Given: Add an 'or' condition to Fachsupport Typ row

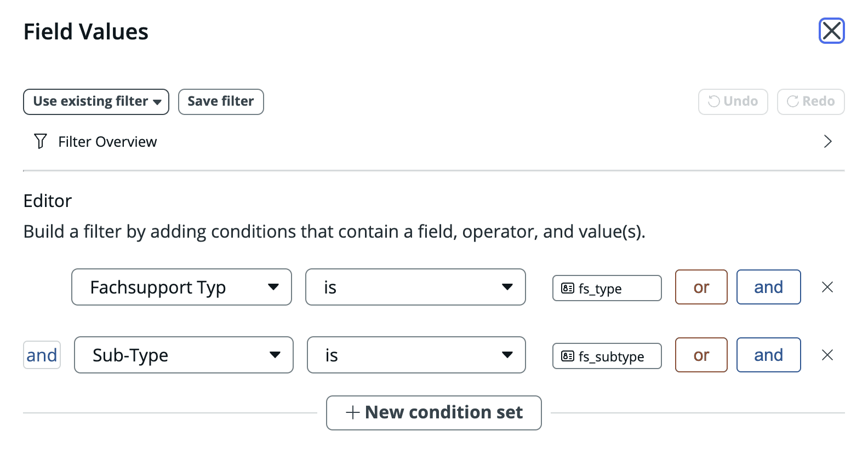Looking at the screenshot, I should click(x=701, y=287).
